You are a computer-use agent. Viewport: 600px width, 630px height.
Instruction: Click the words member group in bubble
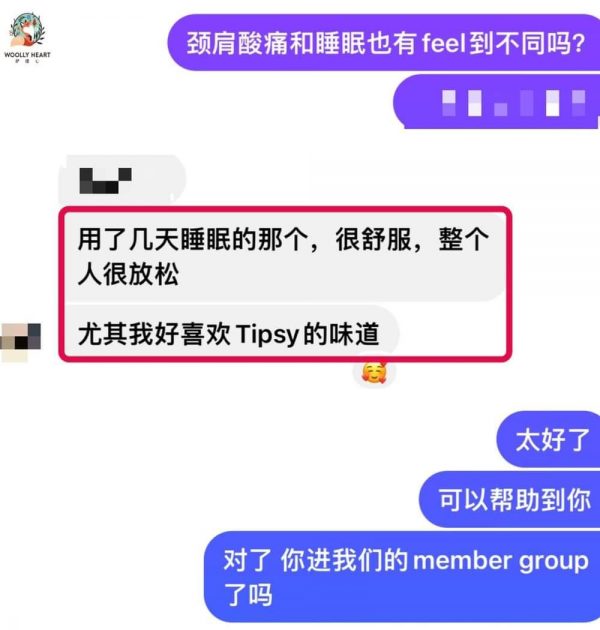(501, 560)
